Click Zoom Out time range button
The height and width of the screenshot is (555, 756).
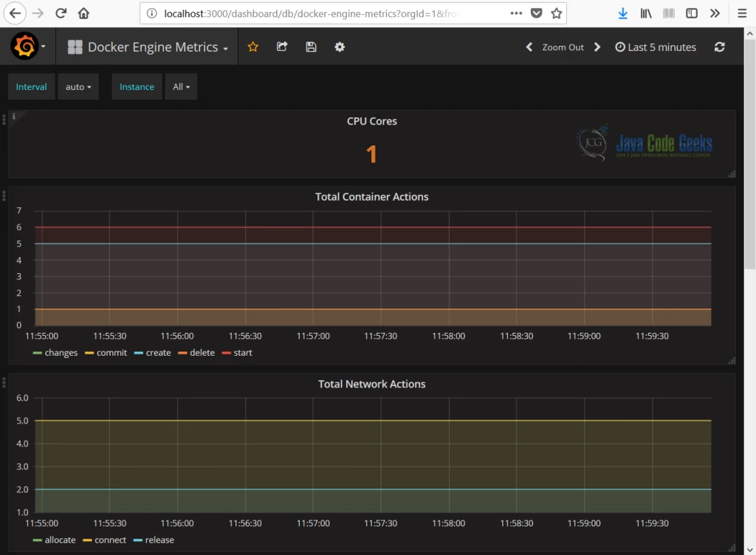pyautogui.click(x=563, y=47)
